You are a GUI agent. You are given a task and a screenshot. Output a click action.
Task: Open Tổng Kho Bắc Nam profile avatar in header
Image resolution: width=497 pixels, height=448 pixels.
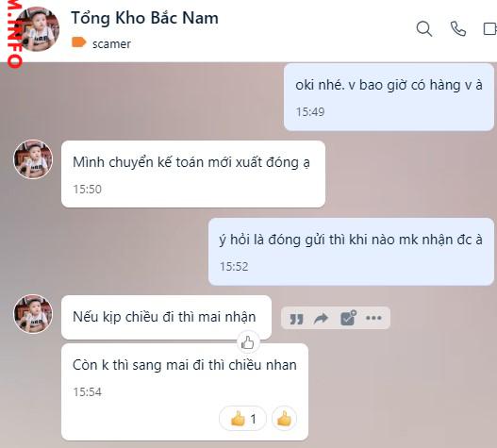(38, 29)
